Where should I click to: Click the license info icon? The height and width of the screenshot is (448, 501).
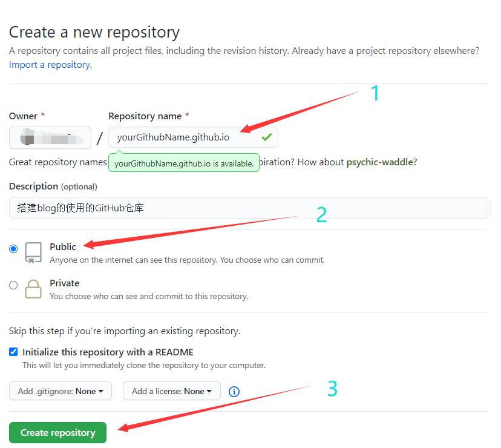234,392
